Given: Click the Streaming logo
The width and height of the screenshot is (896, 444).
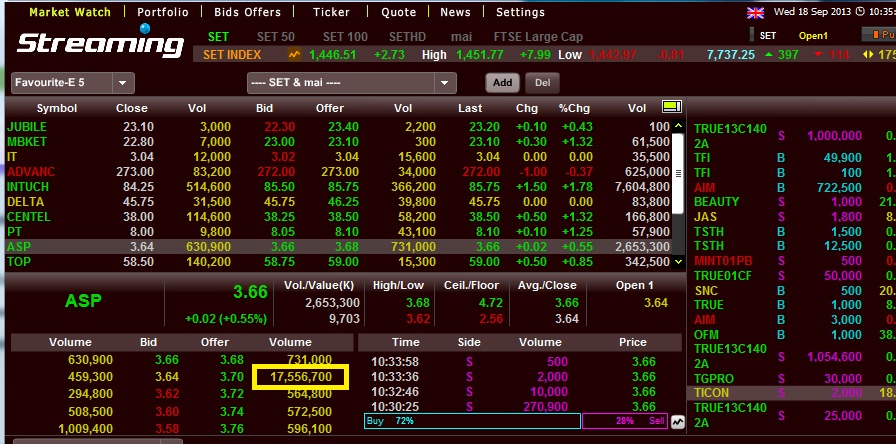Looking at the screenshot, I should [x=101, y=42].
